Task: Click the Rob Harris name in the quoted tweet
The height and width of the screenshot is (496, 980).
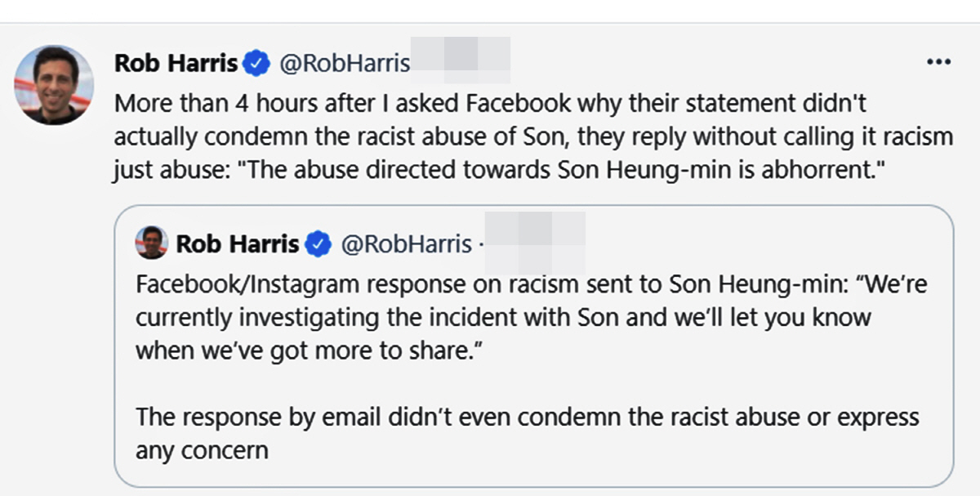Action: pos(238,244)
